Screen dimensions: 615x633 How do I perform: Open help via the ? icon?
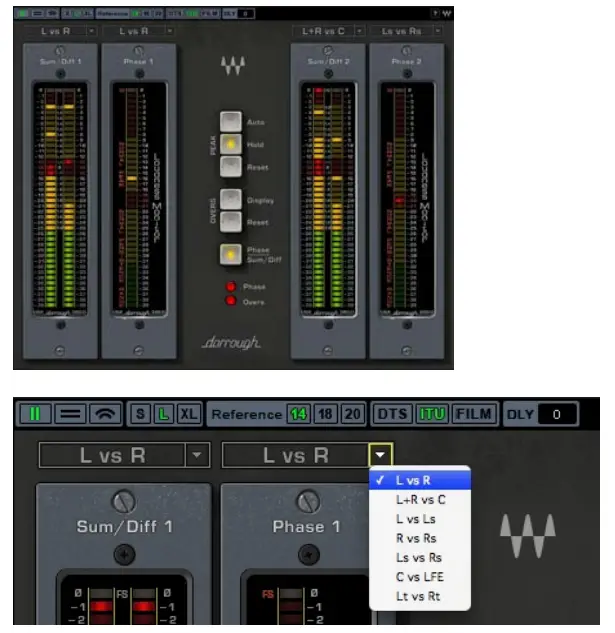click(x=435, y=13)
